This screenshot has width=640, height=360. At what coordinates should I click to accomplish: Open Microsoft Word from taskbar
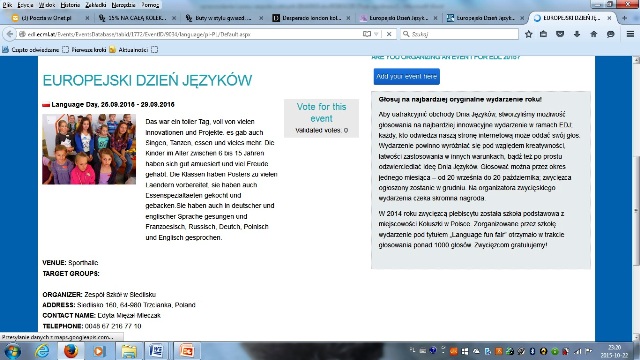tap(156, 351)
